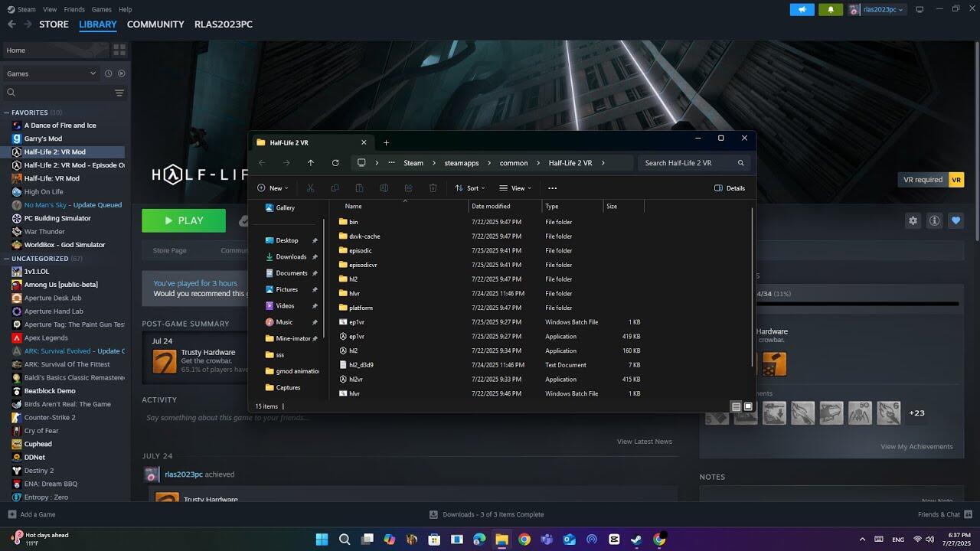Open advanced filter icon in Steam library
The image size is (980, 551).
click(119, 93)
